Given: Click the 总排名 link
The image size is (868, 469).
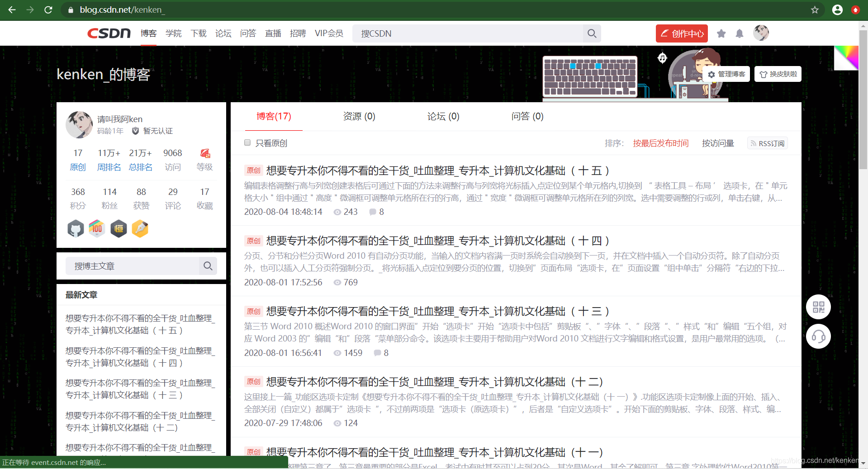Looking at the screenshot, I should point(141,167).
